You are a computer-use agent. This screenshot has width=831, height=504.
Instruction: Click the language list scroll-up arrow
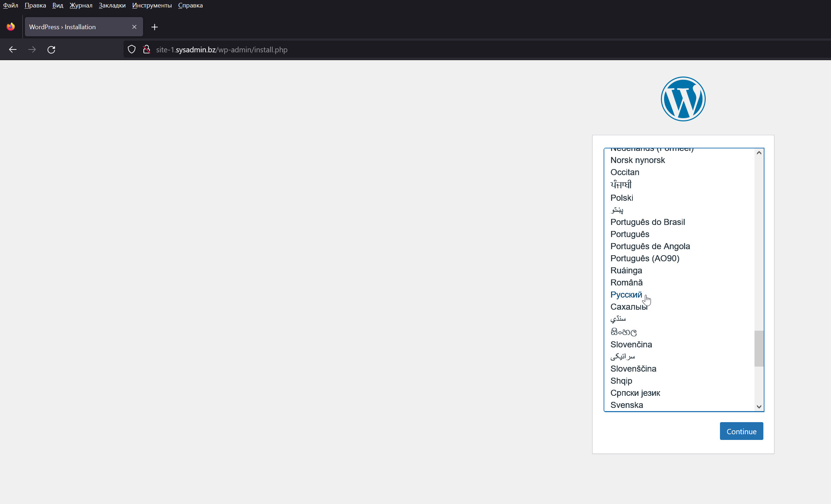coord(759,153)
